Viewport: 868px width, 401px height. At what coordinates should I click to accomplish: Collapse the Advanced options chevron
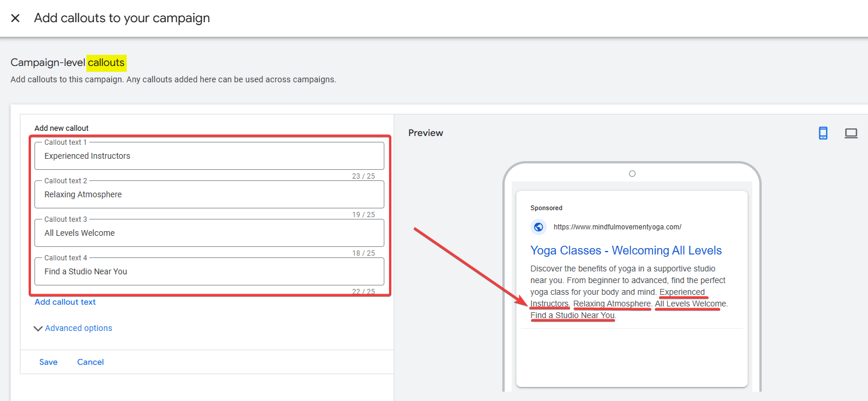click(x=38, y=328)
